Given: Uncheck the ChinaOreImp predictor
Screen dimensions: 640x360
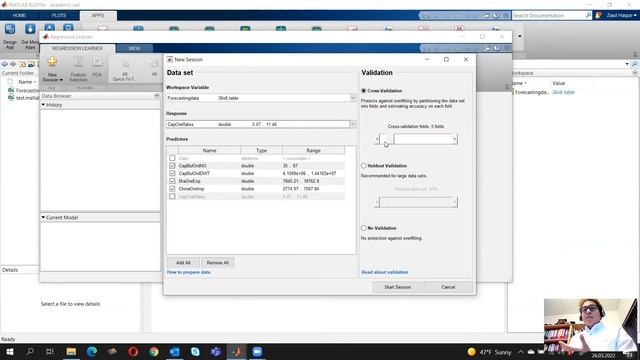Looking at the screenshot, I should point(172,189).
